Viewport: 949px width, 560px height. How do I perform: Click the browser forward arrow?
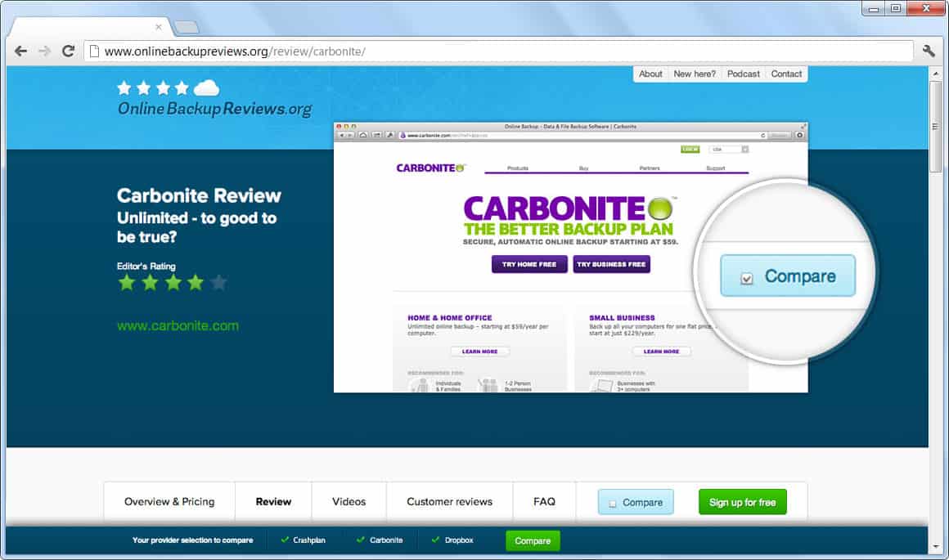tap(44, 52)
